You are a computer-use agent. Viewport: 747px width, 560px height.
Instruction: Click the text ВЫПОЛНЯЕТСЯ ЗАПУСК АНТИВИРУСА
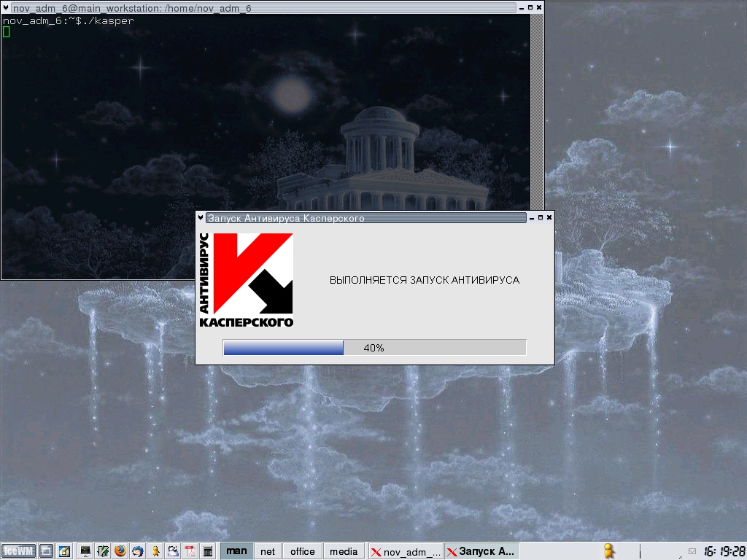[x=425, y=280]
